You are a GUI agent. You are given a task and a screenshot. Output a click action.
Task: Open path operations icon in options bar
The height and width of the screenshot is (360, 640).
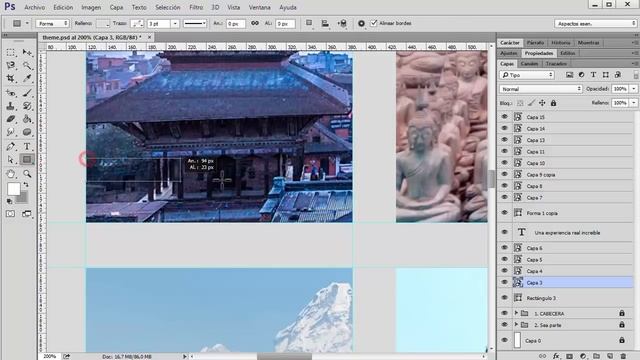point(309,23)
